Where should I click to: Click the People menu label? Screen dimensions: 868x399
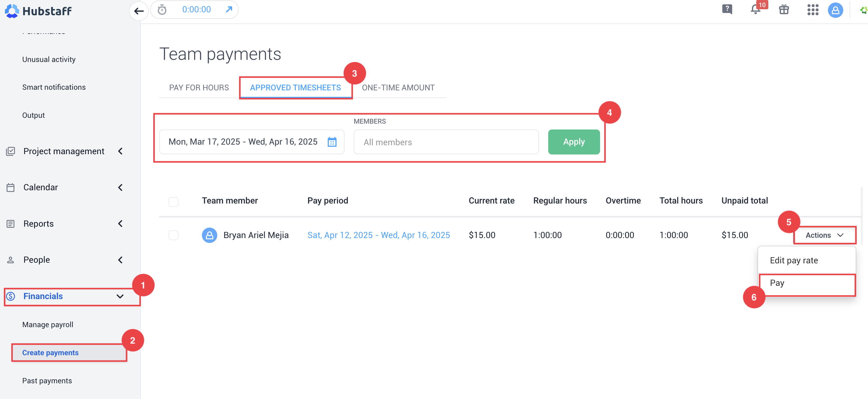[x=36, y=260]
